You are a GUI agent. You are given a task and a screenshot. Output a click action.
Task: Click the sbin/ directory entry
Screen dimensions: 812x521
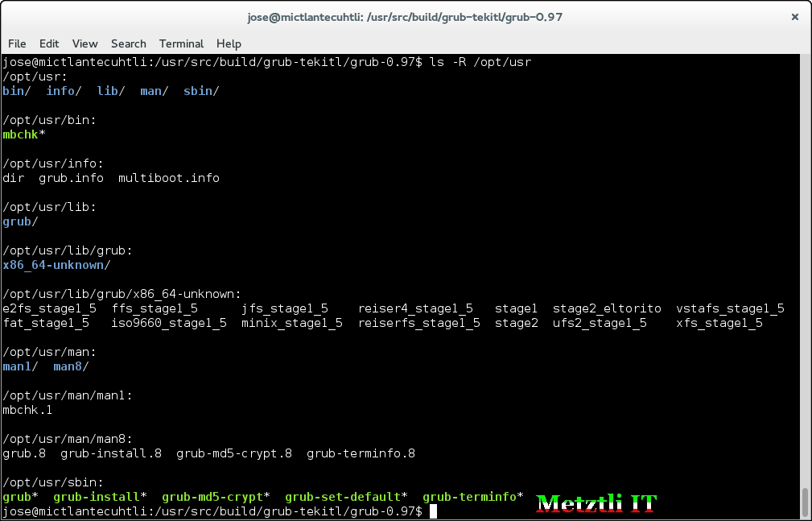(x=201, y=91)
